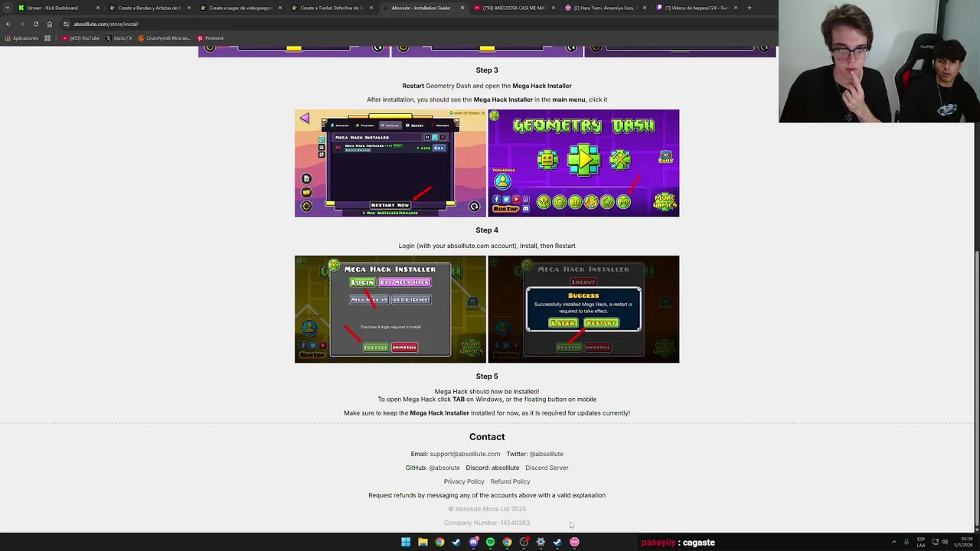
Task: Close the Absolute - Installation Guide tab
Action: tap(462, 8)
